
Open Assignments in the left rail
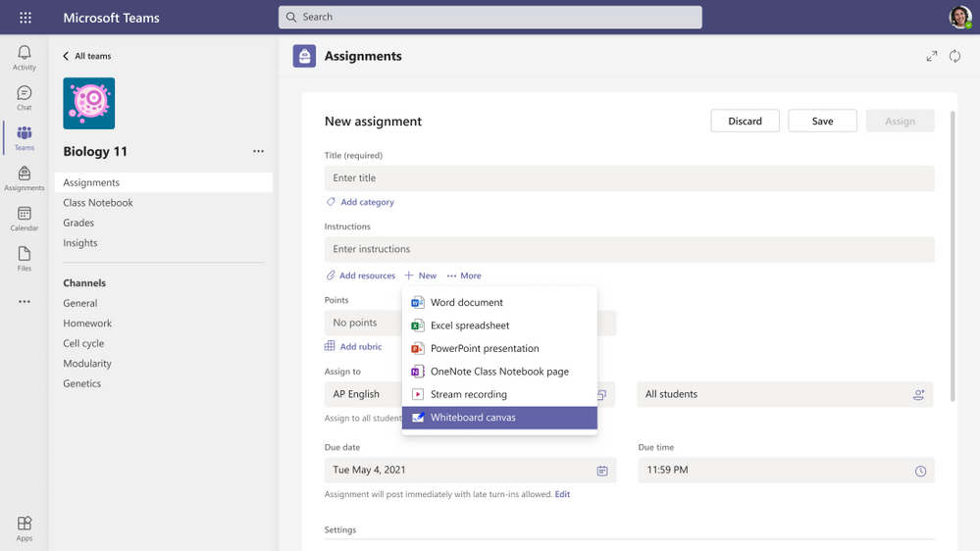click(25, 178)
